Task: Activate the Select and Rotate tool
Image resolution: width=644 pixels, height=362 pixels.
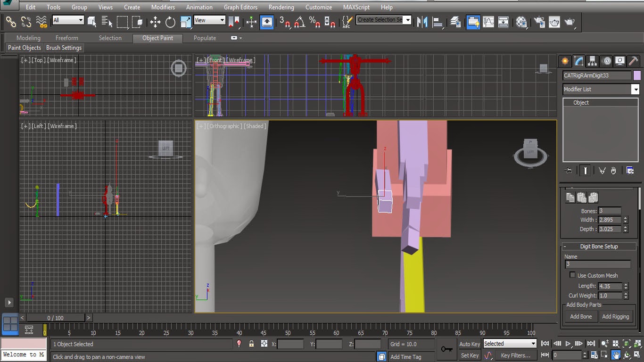Action: click(x=170, y=22)
